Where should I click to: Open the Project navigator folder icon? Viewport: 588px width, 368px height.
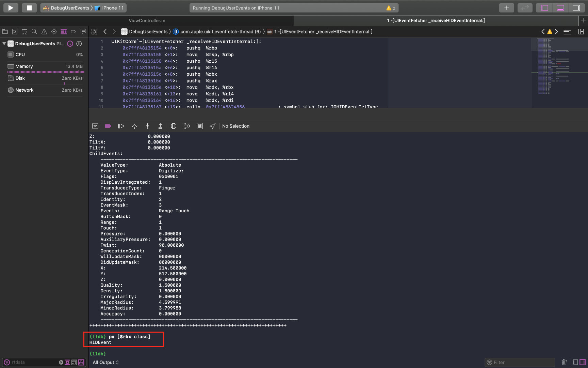5,32
